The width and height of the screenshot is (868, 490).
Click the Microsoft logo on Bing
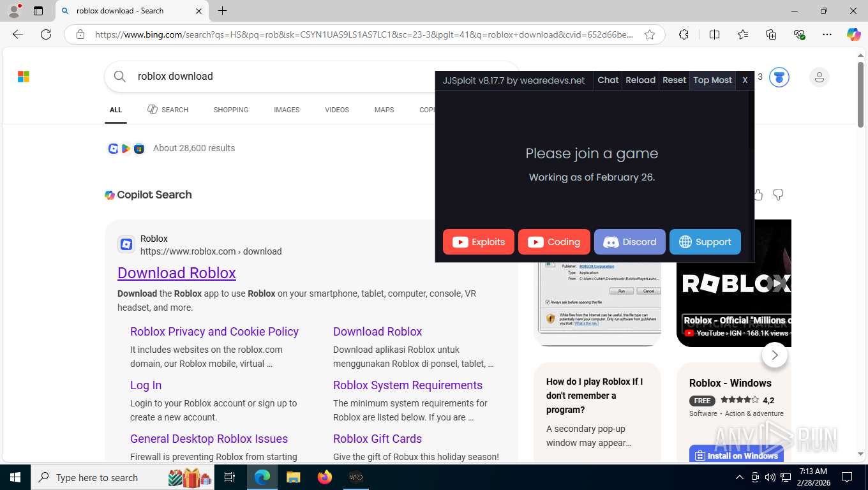pyautogui.click(x=24, y=77)
